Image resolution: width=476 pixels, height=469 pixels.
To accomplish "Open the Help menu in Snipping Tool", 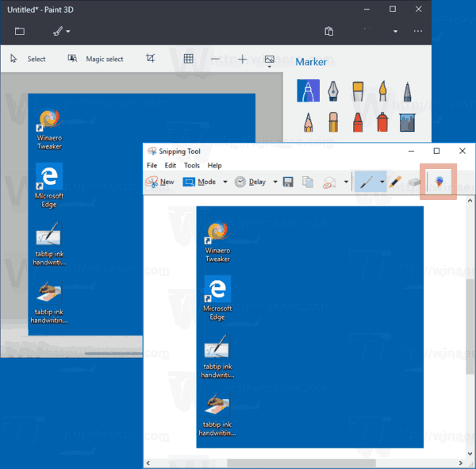I will (x=215, y=166).
